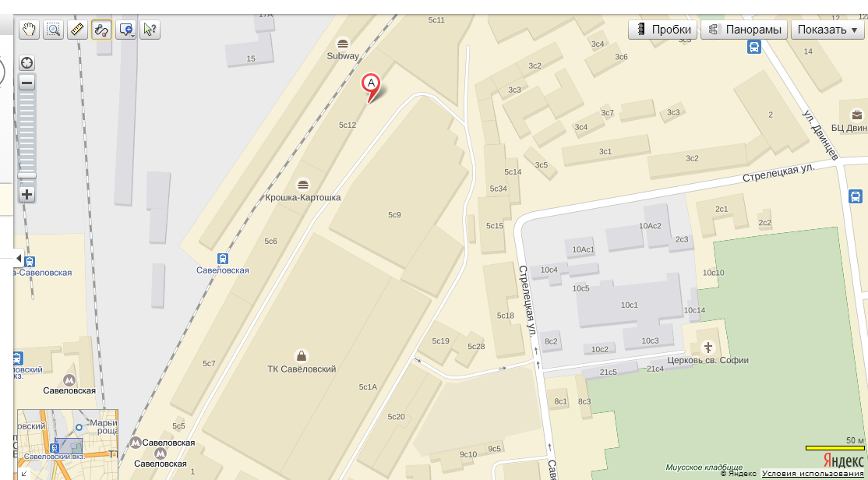The height and width of the screenshot is (480, 868).
Task: Click the Yandex logo link
Action: tap(843, 460)
